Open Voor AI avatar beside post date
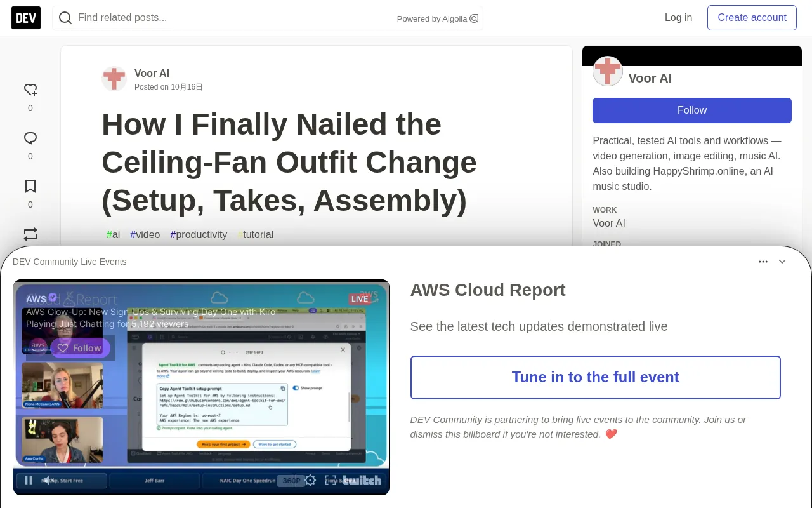The height and width of the screenshot is (508, 812). [114, 79]
